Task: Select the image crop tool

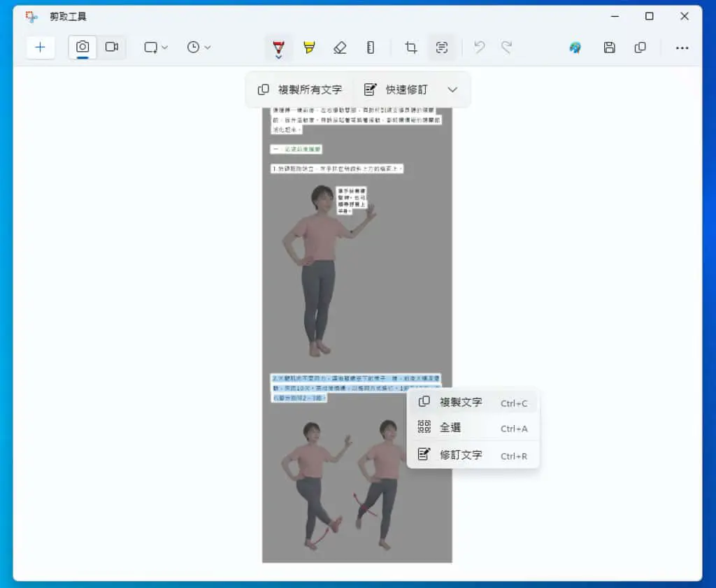Action: click(x=411, y=48)
